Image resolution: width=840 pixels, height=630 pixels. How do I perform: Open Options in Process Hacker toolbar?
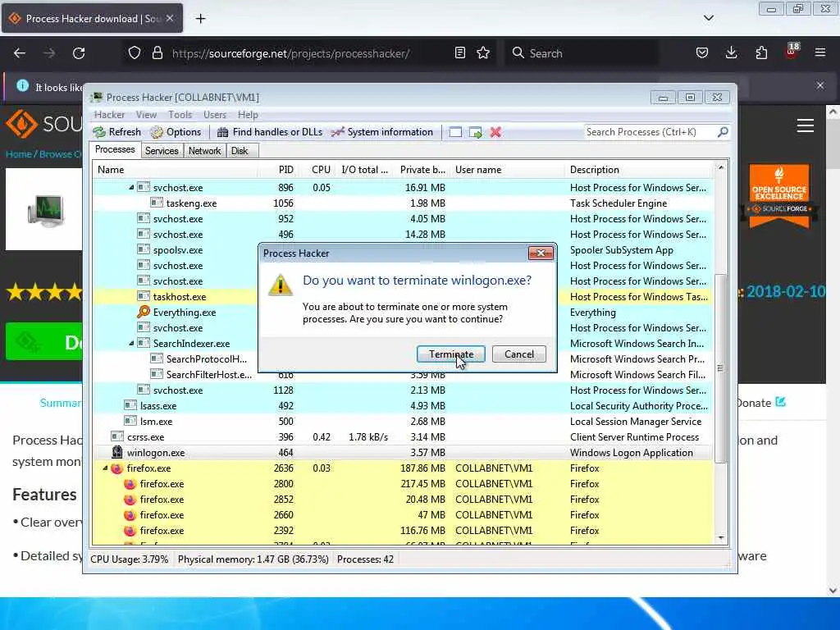pyautogui.click(x=176, y=132)
